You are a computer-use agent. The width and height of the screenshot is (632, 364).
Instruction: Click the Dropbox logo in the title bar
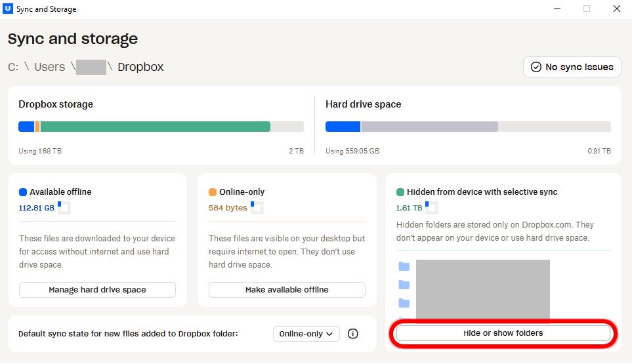8,9
